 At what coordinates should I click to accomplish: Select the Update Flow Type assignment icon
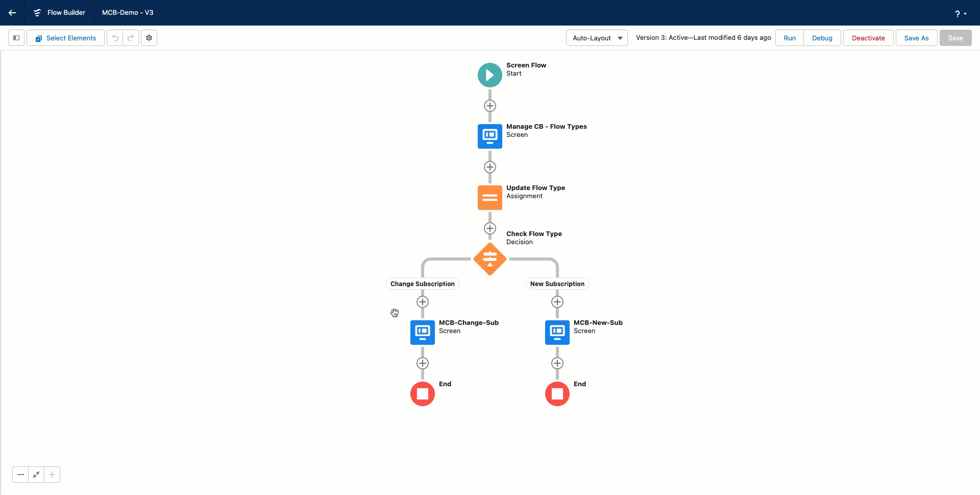click(x=489, y=198)
